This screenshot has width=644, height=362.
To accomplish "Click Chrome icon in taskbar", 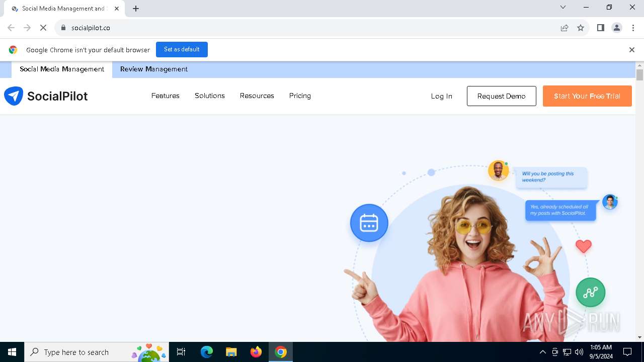I will [x=281, y=352].
